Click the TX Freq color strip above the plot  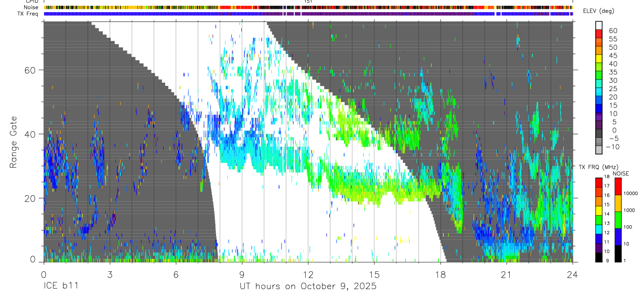point(308,14)
